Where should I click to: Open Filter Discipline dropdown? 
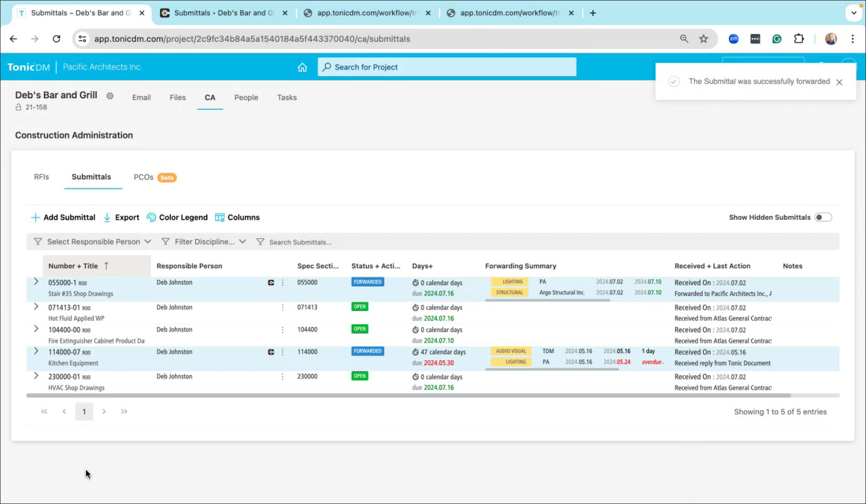click(x=204, y=241)
